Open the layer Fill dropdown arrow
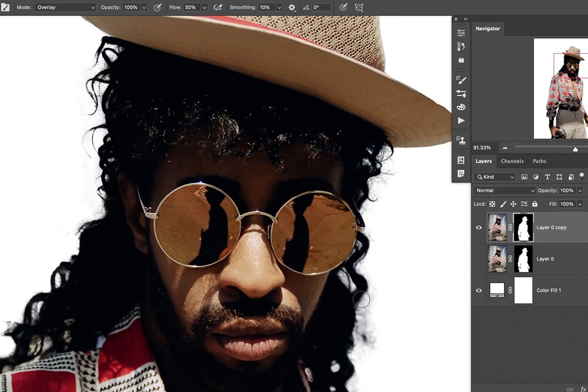 click(580, 204)
